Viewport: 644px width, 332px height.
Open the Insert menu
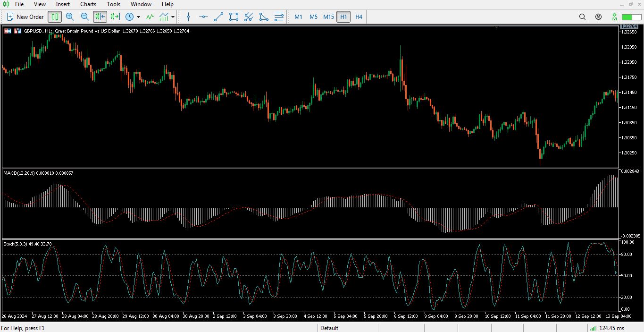pyautogui.click(x=63, y=4)
